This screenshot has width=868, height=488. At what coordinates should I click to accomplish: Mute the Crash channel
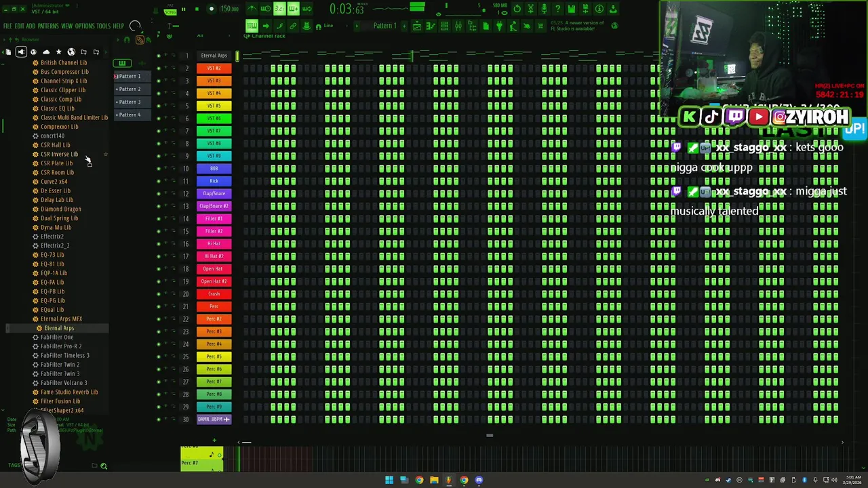[159, 294]
